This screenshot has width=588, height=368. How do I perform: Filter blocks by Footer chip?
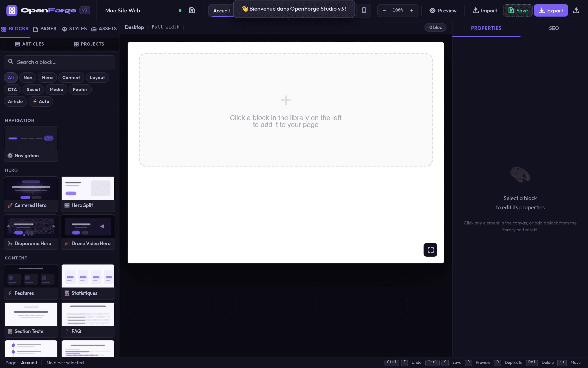point(80,89)
